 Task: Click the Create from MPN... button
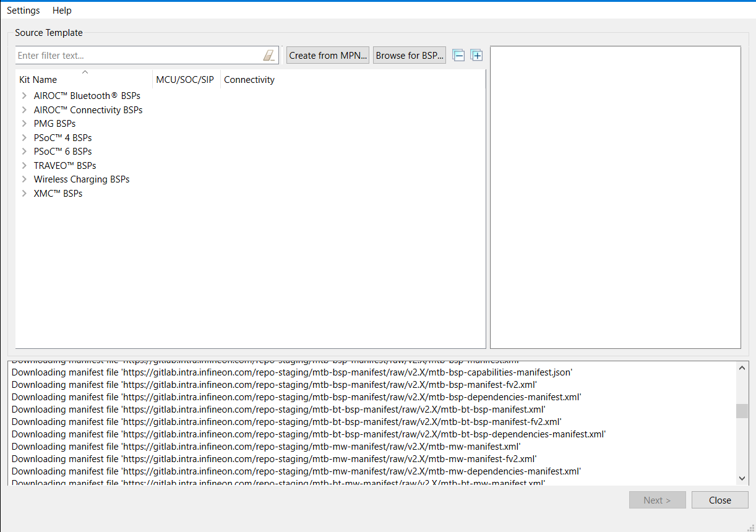pos(328,56)
